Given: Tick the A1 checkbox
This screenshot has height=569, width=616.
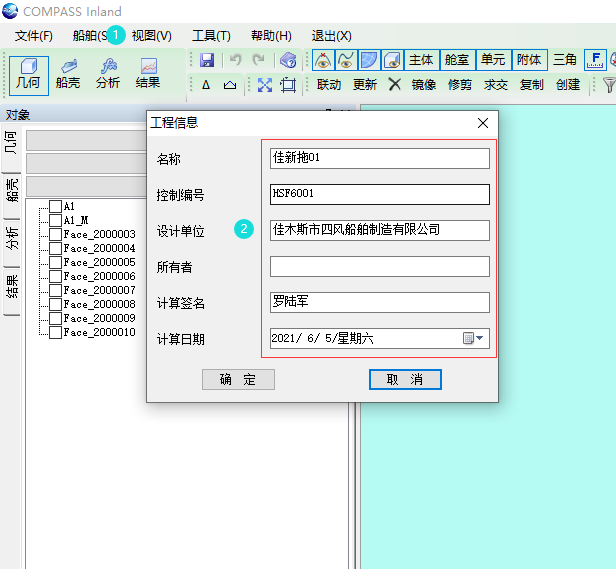Looking at the screenshot, I should click(55, 206).
